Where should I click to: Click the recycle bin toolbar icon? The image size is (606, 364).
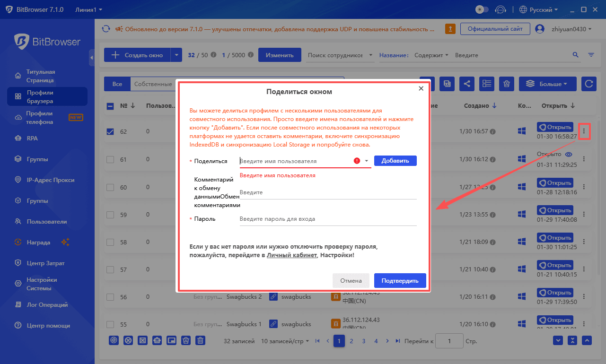point(507,84)
